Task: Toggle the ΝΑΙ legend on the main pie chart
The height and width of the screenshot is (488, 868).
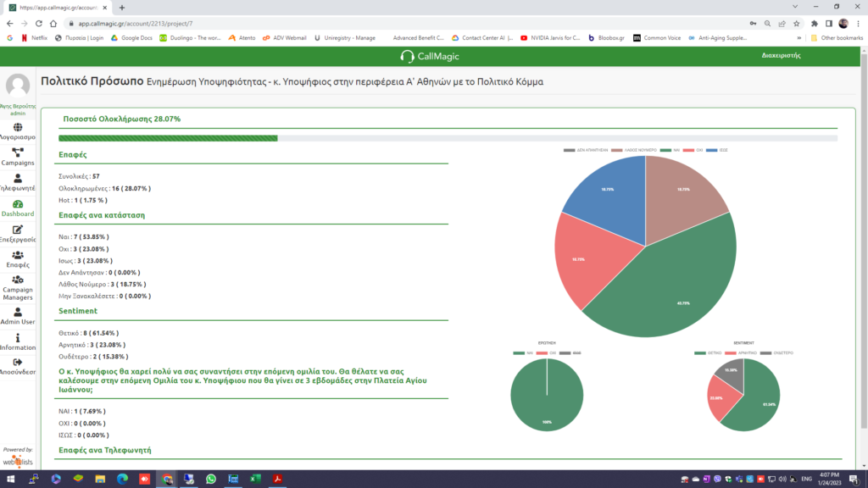Action: click(669, 148)
